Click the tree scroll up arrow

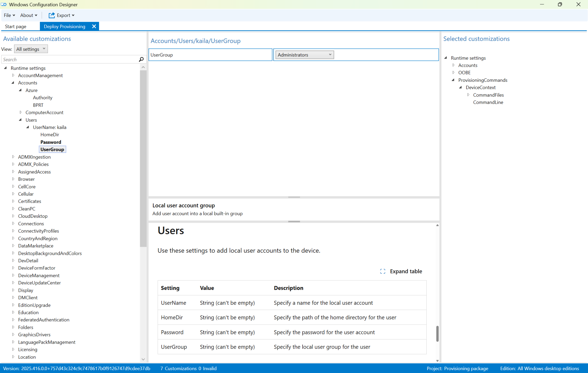(143, 67)
